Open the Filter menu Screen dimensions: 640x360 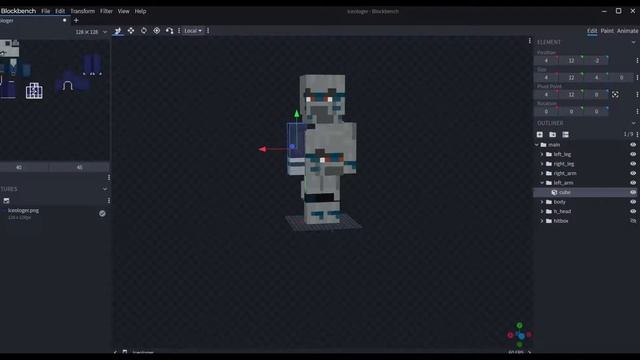106,11
